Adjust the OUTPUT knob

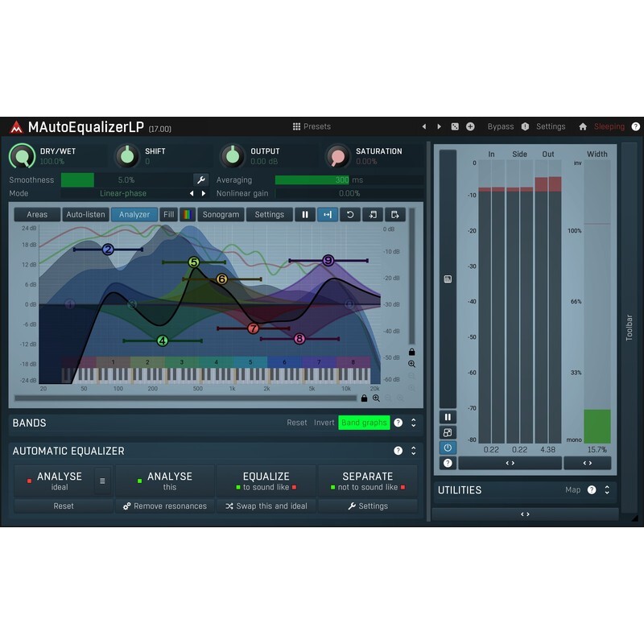click(x=233, y=156)
